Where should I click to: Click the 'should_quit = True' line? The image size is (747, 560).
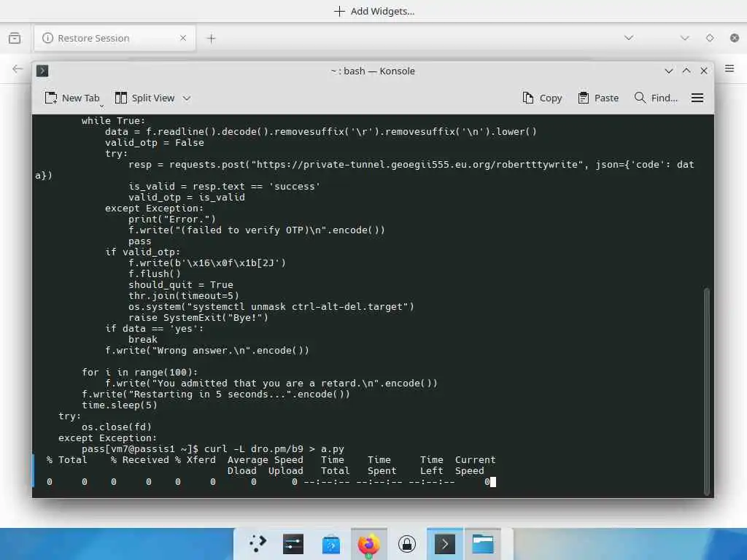coord(181,285)
